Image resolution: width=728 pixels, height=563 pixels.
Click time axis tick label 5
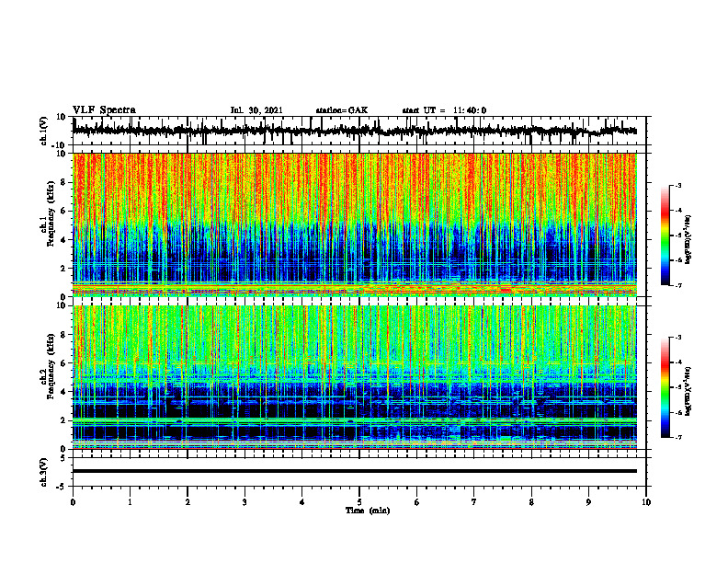tap(359, 502)
